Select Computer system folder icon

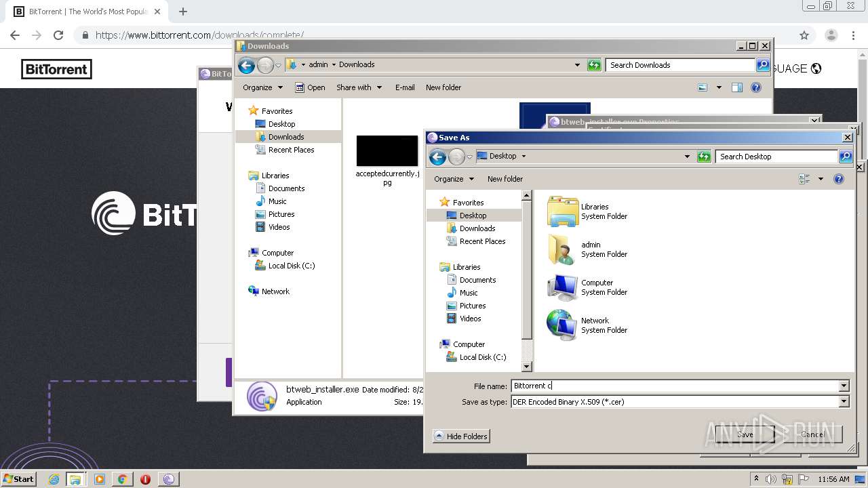[x=563, y=287]
